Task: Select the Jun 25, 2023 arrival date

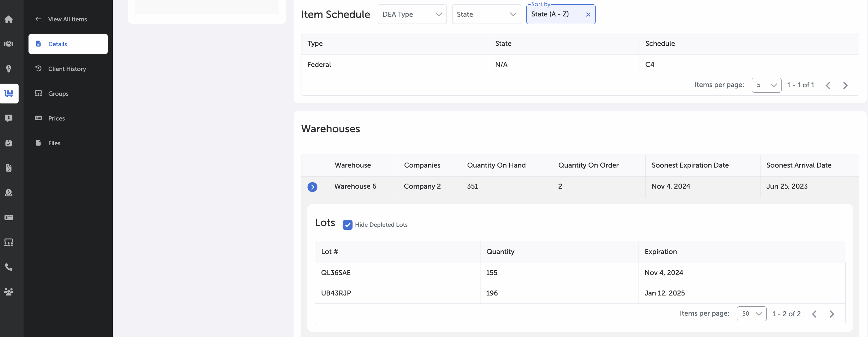Action: point(787,186)
